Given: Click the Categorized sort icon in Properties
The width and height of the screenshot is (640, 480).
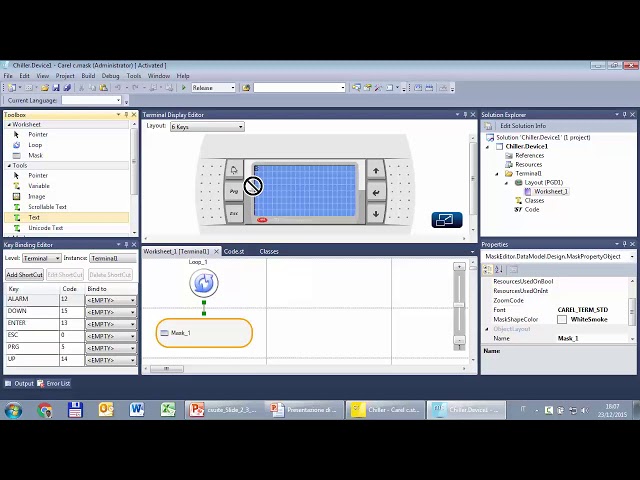Looking at the screenshot, I should [487, 269].
